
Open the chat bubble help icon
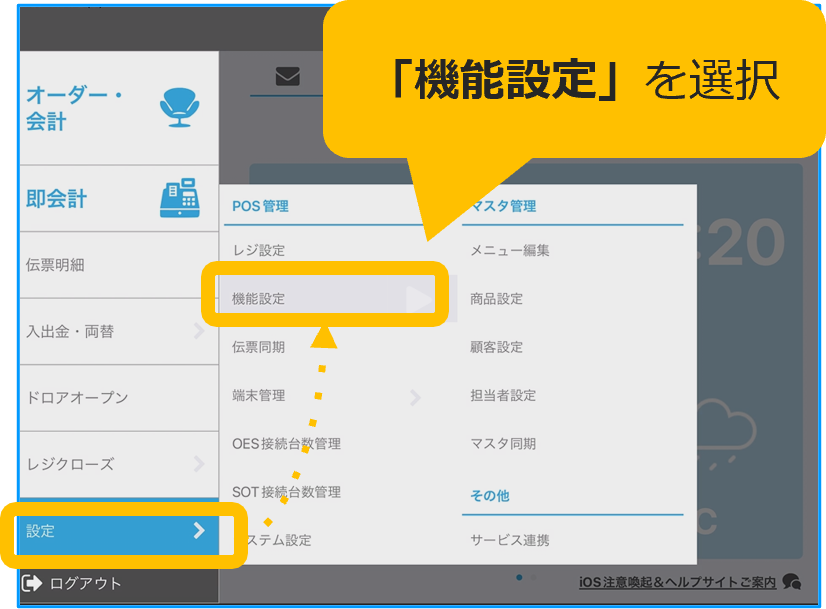coord(792,581)
